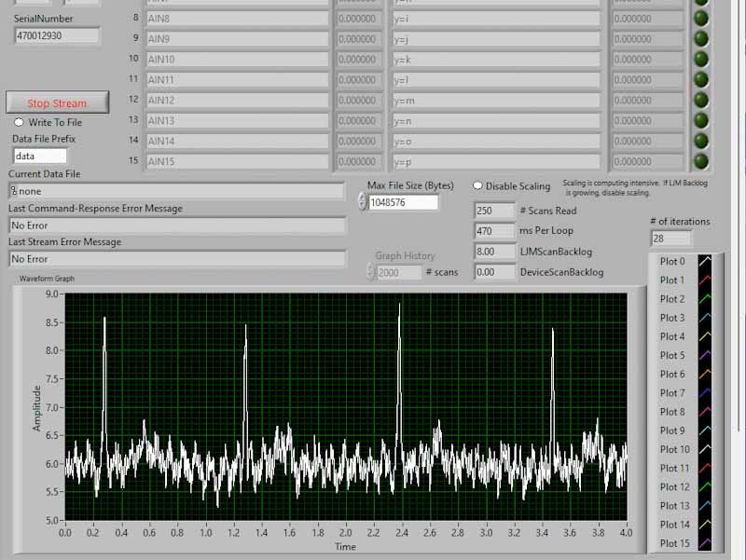Click the Plot 15 legend line icon
The width and height of the screenshot is (746, 560).
click(705, 543)
